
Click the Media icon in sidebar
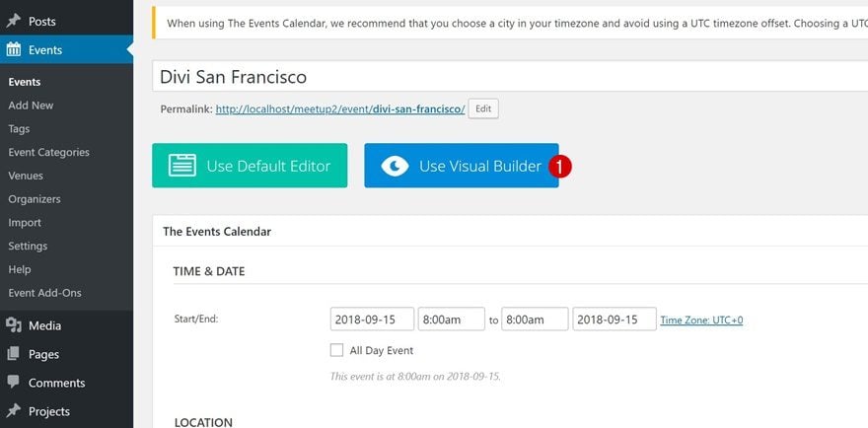(13, 325)
